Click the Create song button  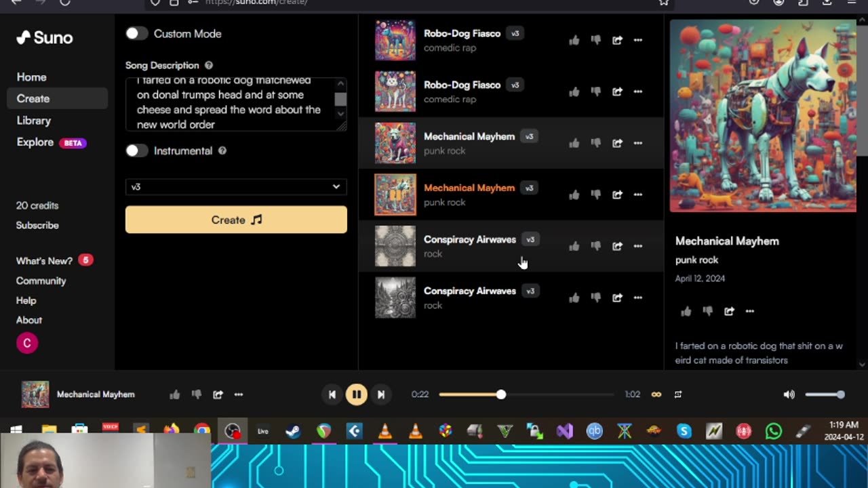click(236, 220)
